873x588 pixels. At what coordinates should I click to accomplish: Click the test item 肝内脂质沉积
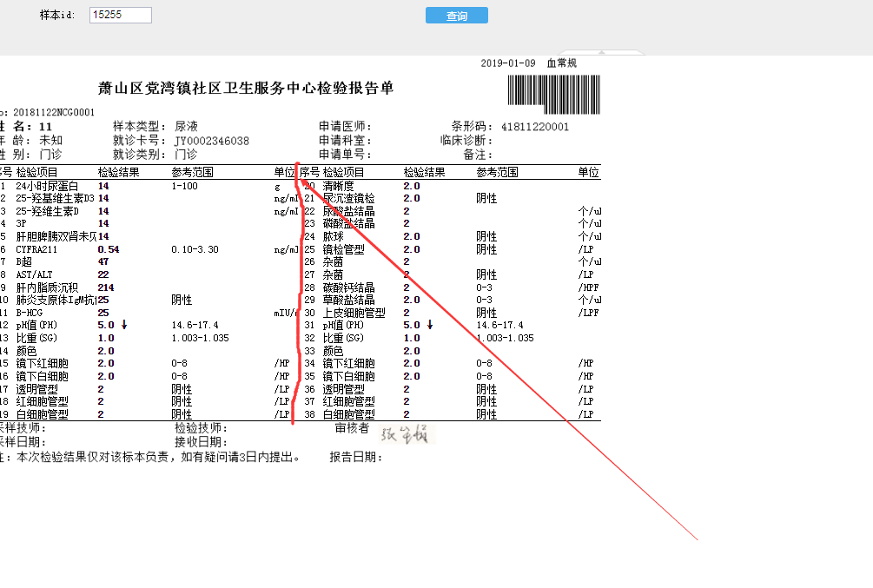(47, 287)
